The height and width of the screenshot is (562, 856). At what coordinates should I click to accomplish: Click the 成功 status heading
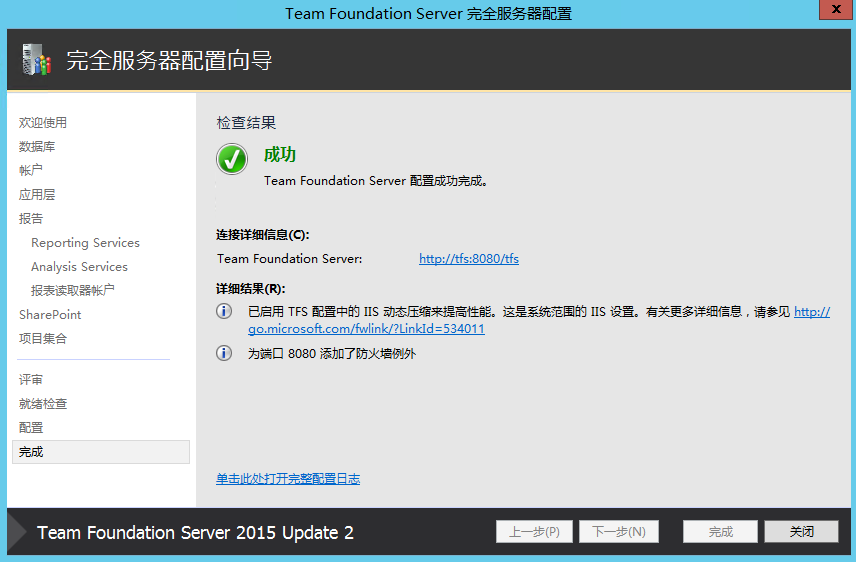pyautogui.click(x=280, y=155)
